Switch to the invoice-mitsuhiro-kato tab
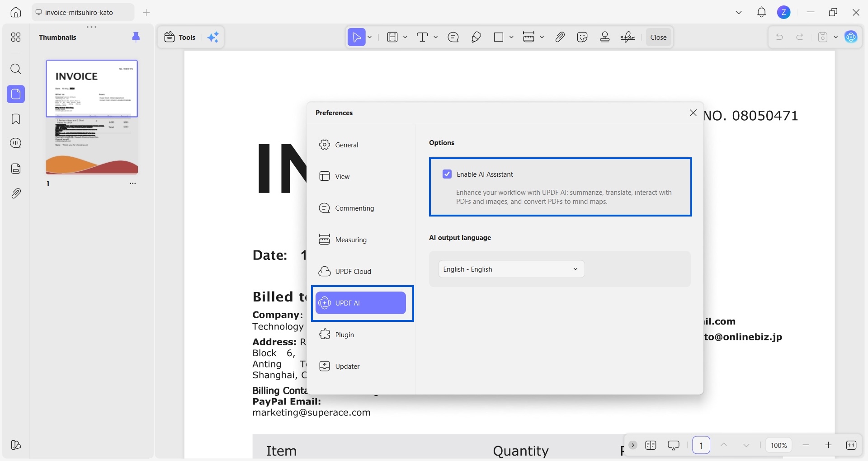868x461 pixels. (83, 13)
